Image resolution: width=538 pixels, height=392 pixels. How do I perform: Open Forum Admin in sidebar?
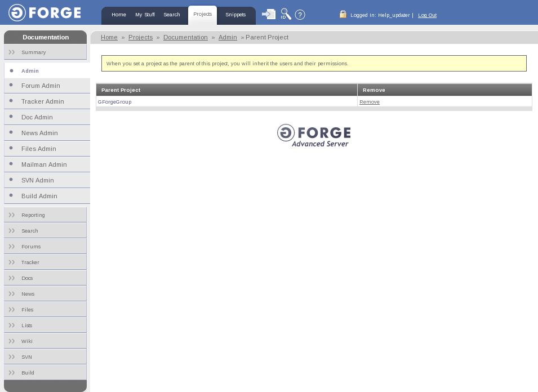pyautogui.click(x=47, y=86)
